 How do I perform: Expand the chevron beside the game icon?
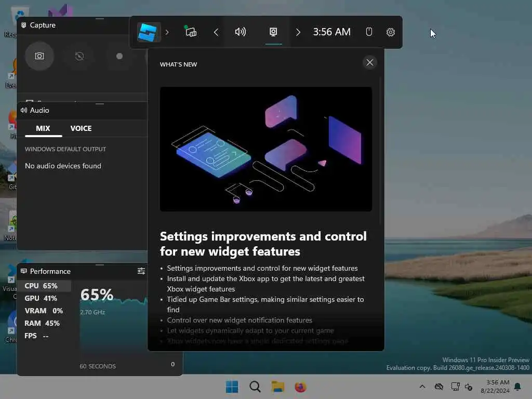[167, 32]
